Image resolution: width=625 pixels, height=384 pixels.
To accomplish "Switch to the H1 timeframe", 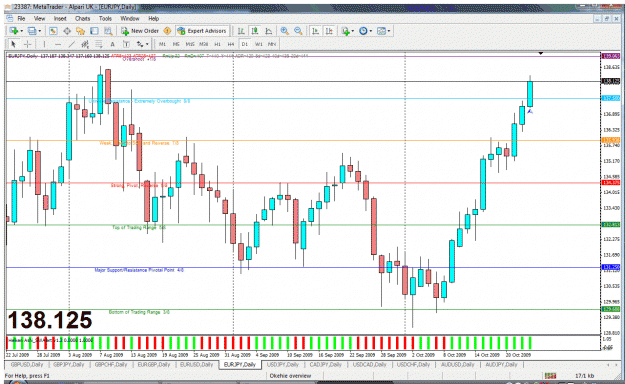I will (x=217, y=44).
